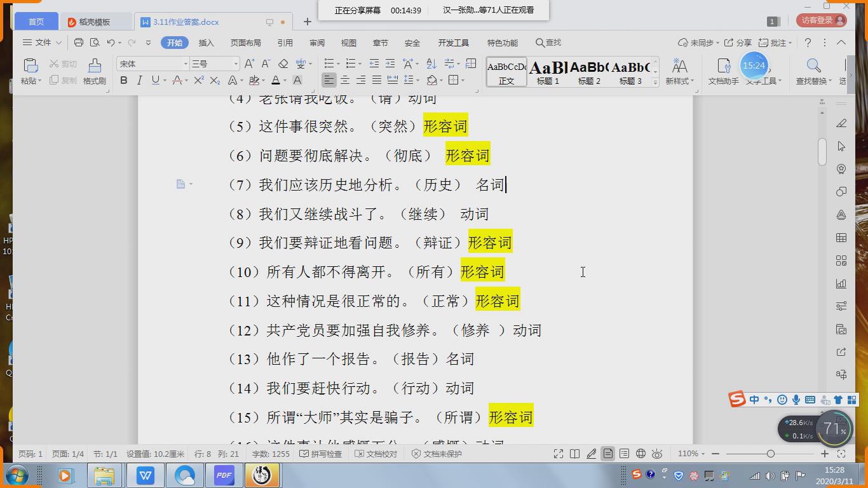Click the clear formatting eraser icon
Image resolution: width=868 pixels, height=488 pixels.
283,64
